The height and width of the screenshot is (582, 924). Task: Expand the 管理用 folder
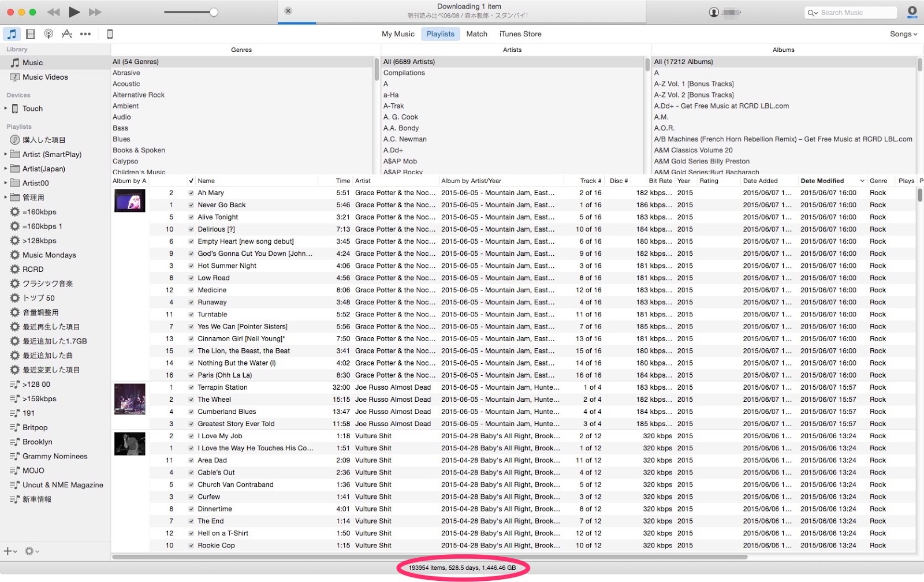[x=6, y=197]
